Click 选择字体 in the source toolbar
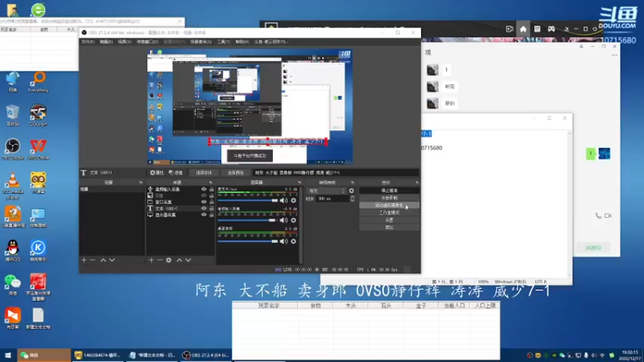This screenshot has width=644, height=362. pos(204,173)
